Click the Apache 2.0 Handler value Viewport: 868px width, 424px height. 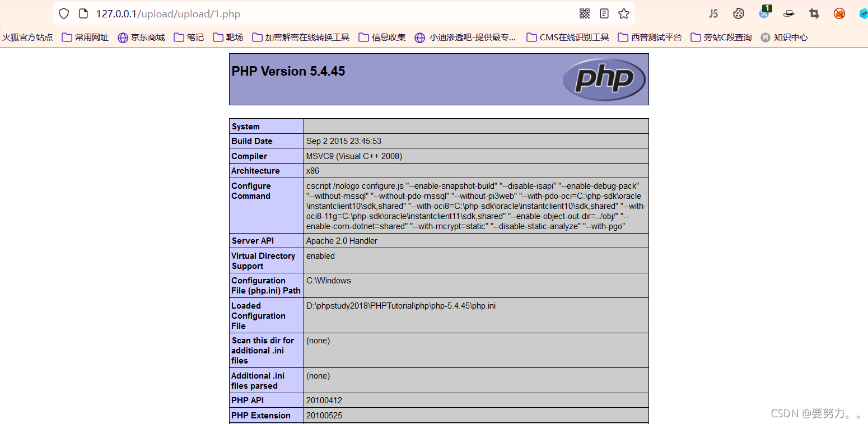coord(342,241)
